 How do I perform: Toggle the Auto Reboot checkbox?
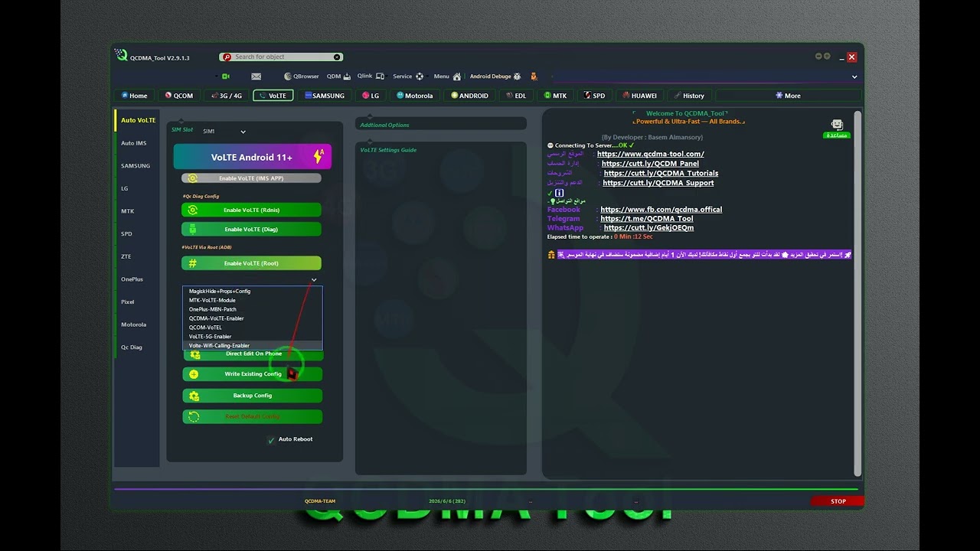tap(271, 440)
